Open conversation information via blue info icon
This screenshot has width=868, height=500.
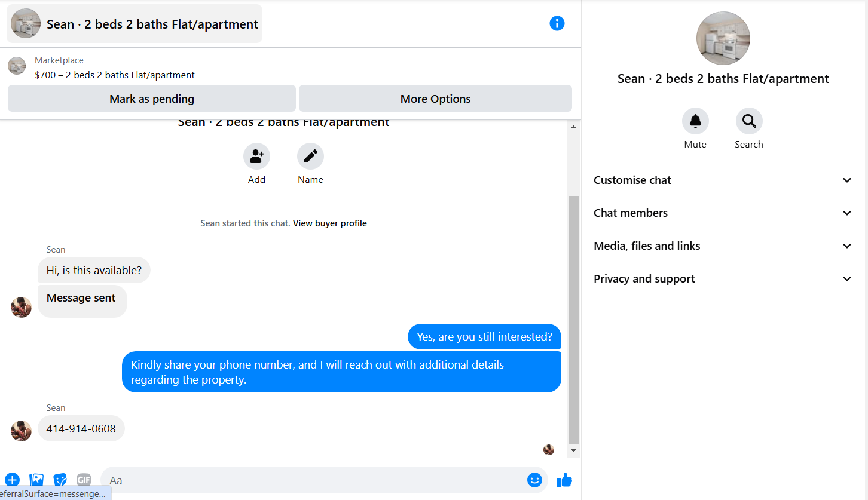(x=557, y=23)
